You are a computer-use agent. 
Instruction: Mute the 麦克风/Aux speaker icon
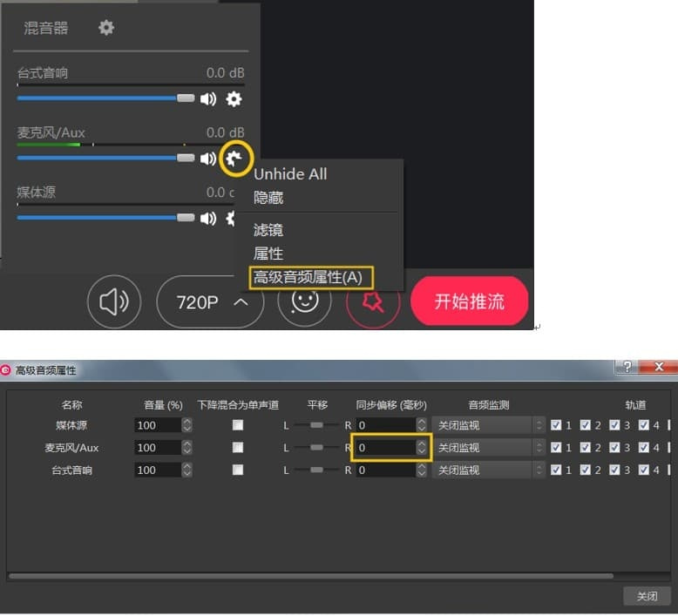click(x=208, y=159)
